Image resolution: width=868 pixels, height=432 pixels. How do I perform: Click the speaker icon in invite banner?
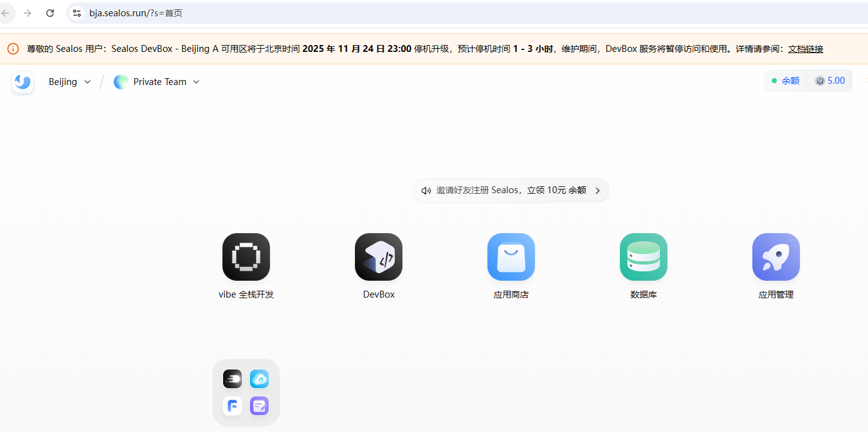[x=426, y=191]
